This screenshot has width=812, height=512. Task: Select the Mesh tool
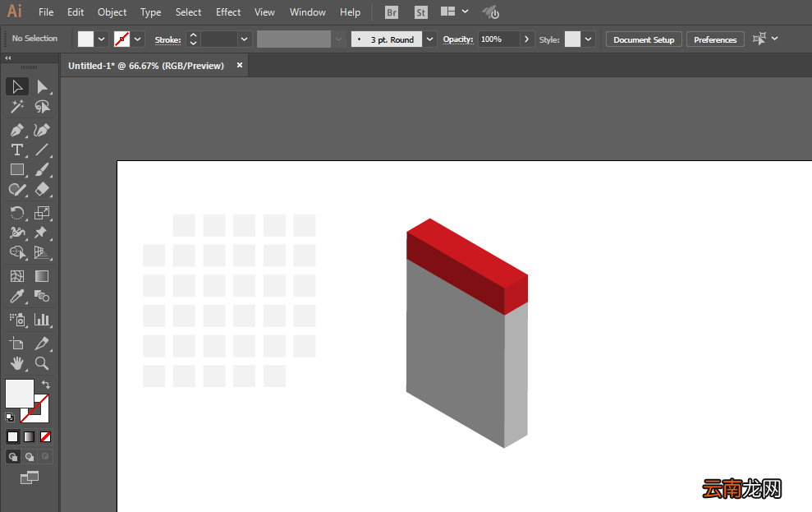click(17, 276)
